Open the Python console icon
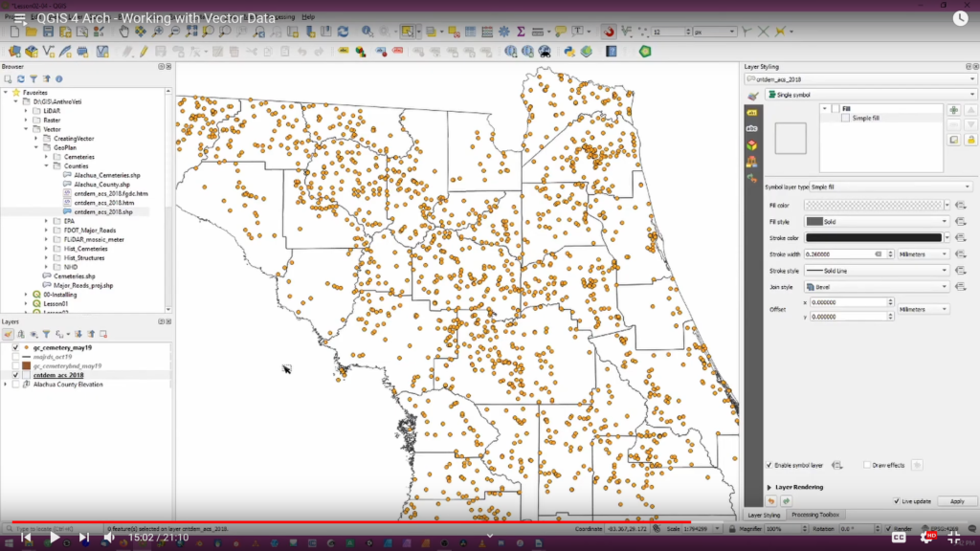This screenshot has height=551, width=980. pyautogui.click(x=569, y=52)
